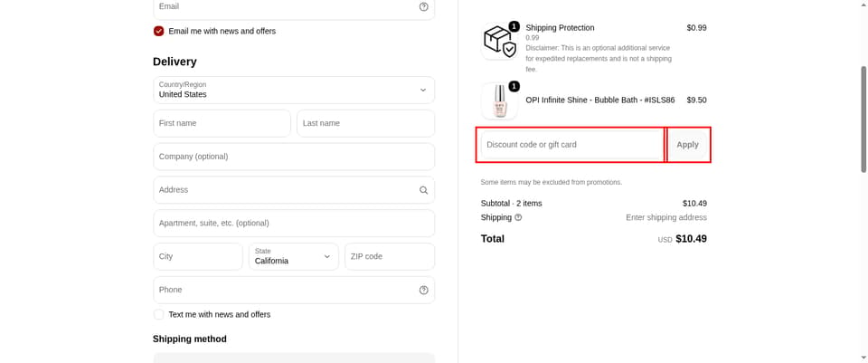Screen dimensions: 868x363
Task: Click the "Shipping Protection" item name
Action: [x=560, y=28]
